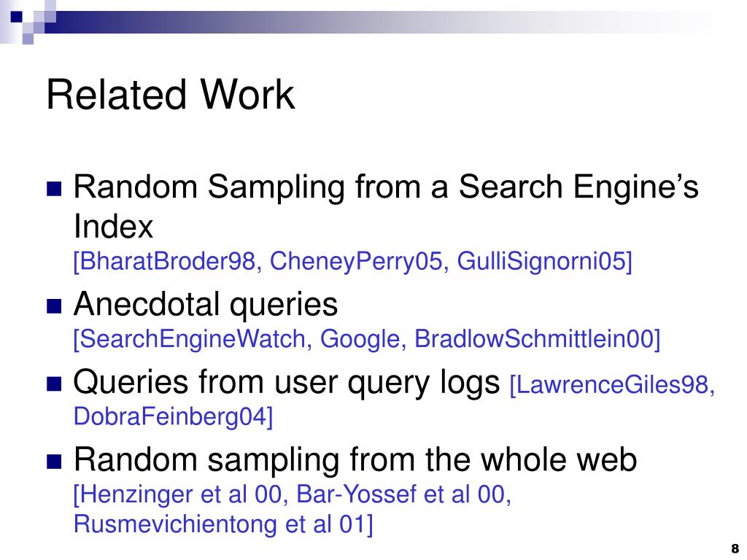Click the Related Work slide title

click(x=171, y=95)
